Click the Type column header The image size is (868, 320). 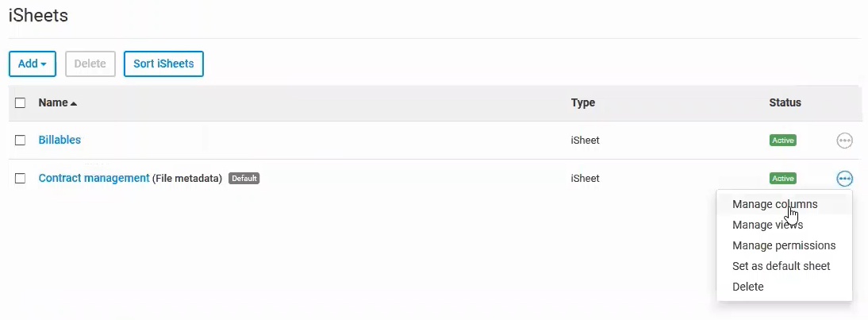(x=582, y=102)
